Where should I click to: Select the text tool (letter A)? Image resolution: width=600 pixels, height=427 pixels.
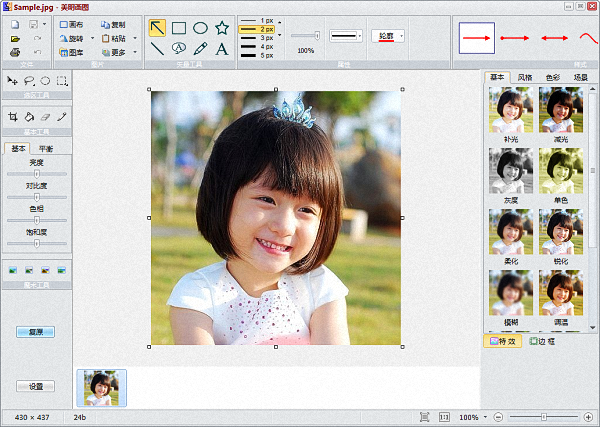(x=222, y=48)
